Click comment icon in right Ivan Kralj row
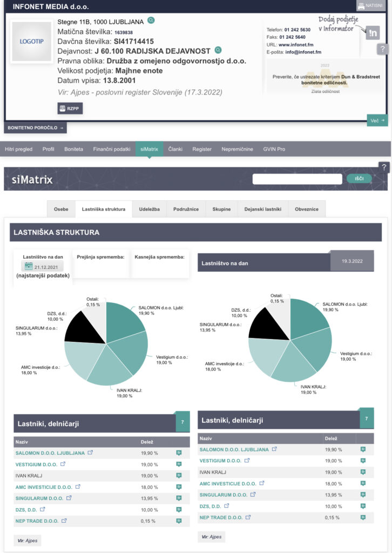The width and height of the screenshot is (392, 553). tap(363, 472)
